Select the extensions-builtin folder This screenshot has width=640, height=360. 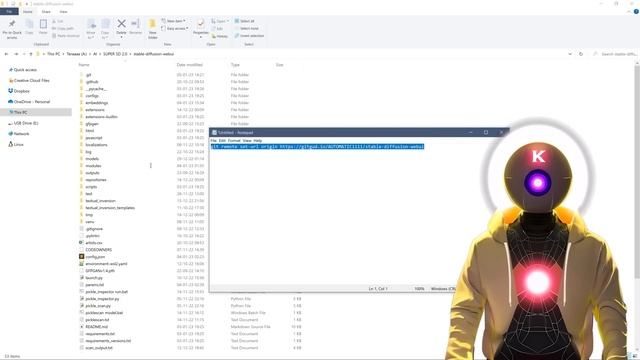(x=101, y=117)
